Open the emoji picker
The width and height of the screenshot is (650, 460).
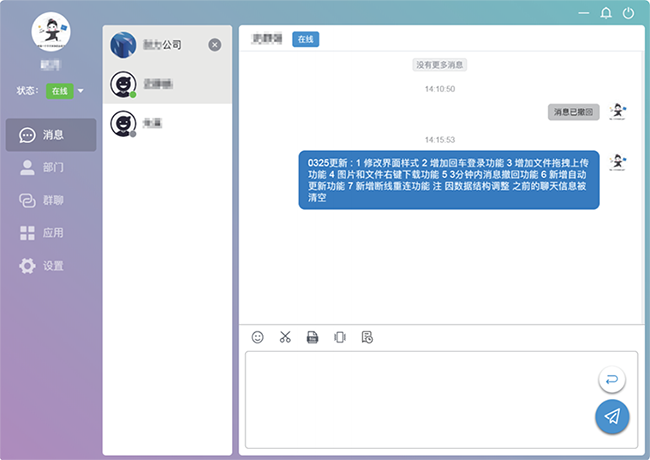click(257, 337)
